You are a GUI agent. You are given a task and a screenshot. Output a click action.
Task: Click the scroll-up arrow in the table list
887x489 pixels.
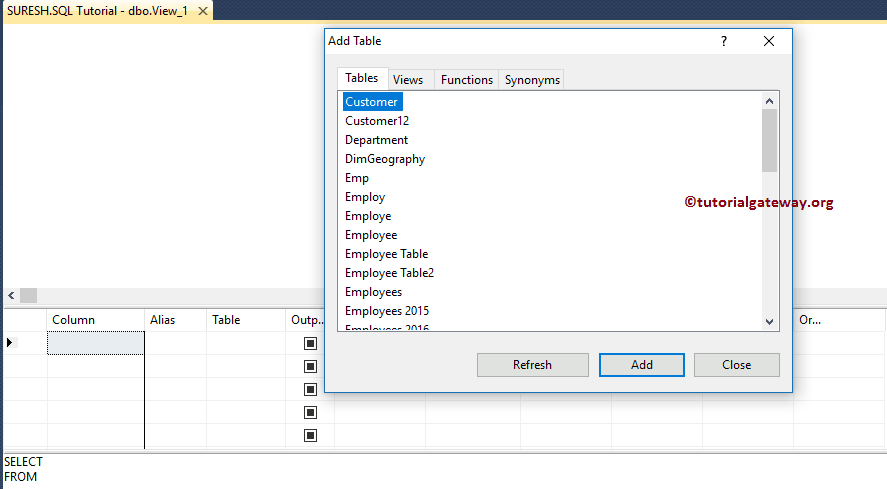tap(769, 101)
